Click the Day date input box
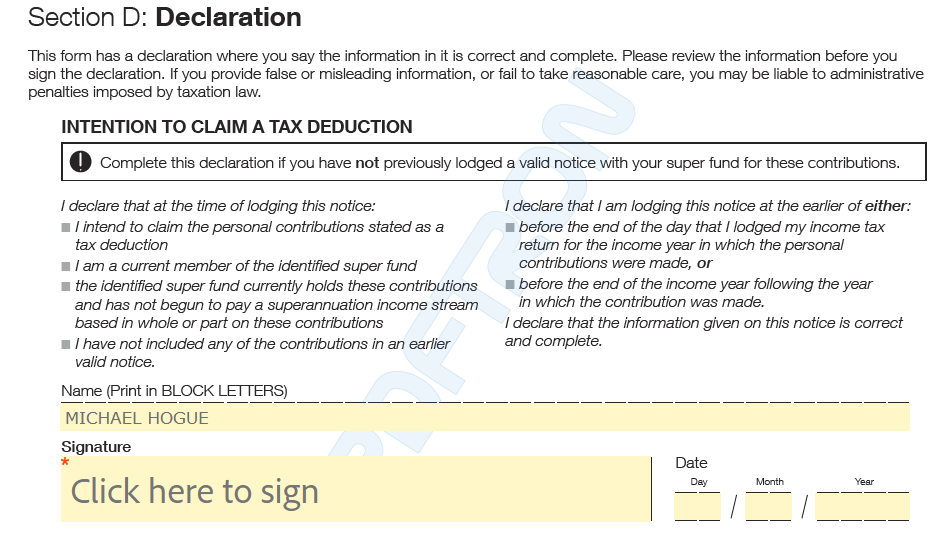Screen dimensions: 931x547 [x=698, y=507]
